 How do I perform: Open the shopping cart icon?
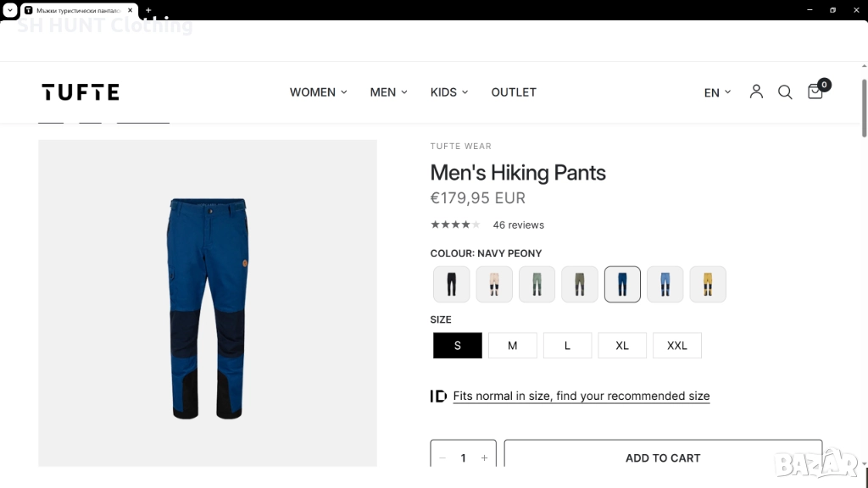815,91
